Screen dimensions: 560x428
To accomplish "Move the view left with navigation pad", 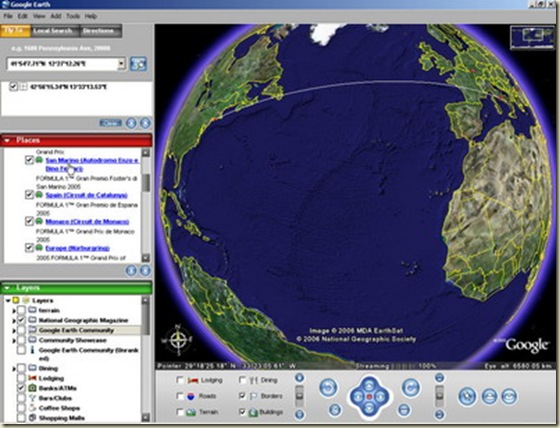I will 358,396.
